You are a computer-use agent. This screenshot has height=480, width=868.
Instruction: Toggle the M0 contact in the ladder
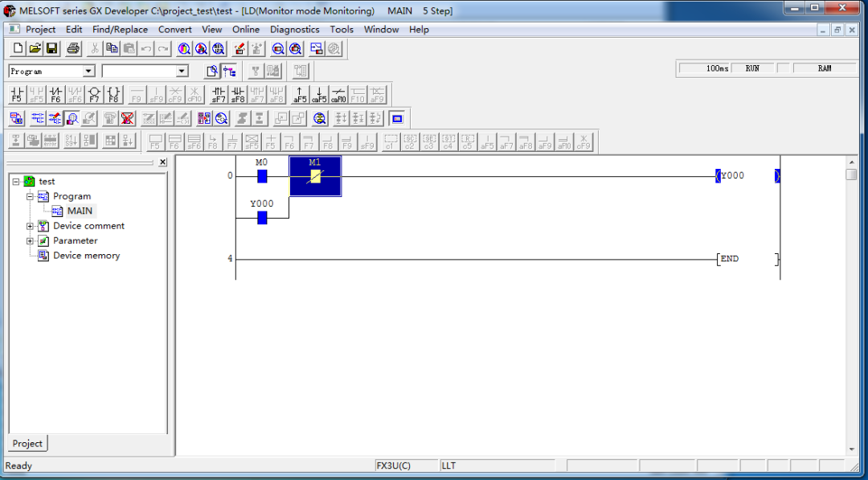click(x=261, y=176)
